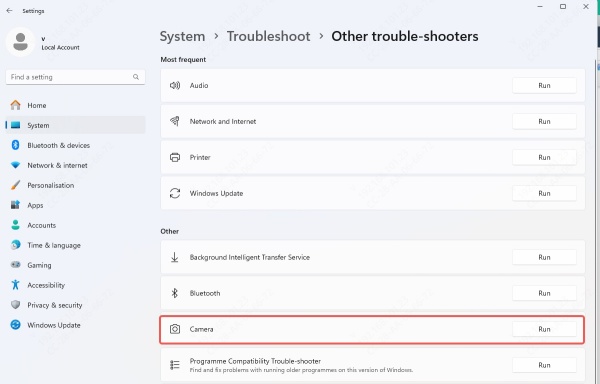600x384 pixels.
Task: Click the Camera row label
Action: click(201, 329)
